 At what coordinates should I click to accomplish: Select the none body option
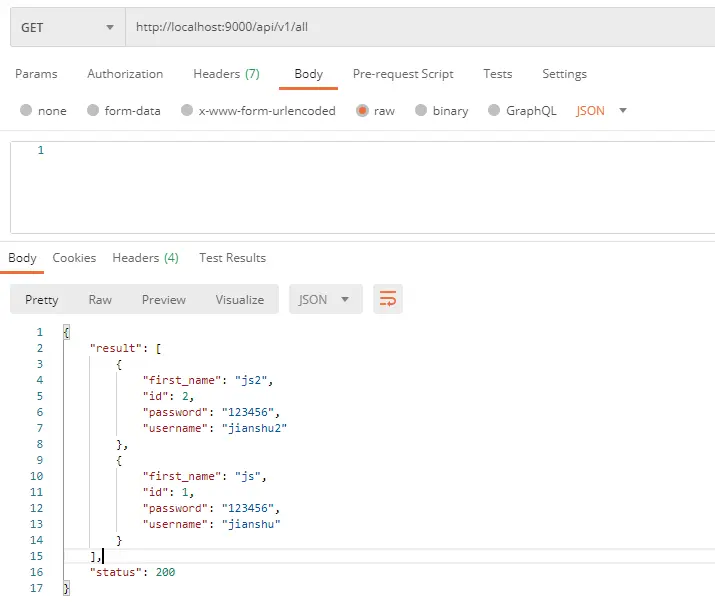pos(43,111)
